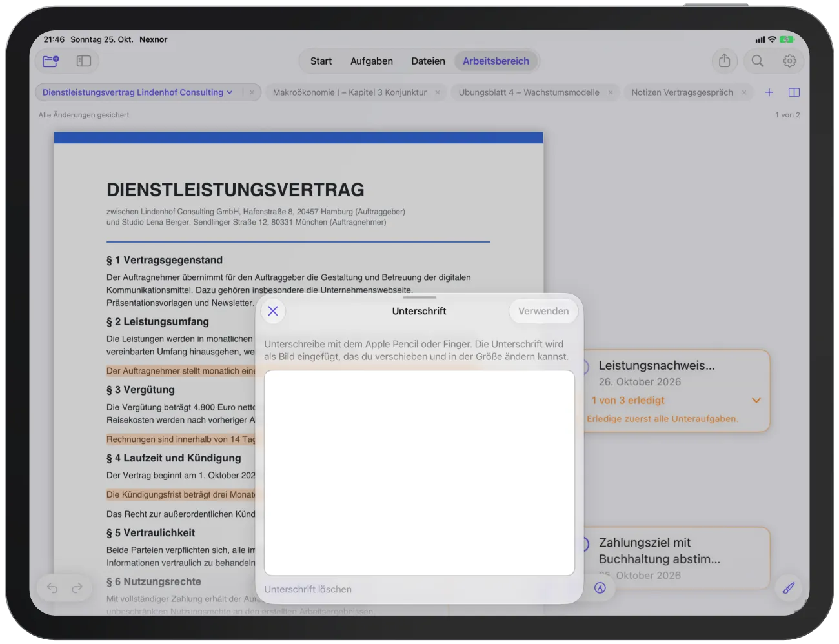Tap the '26. Oktober 2026' due date
This screenshot has height=644, width=839.
[x=640, y=381]
